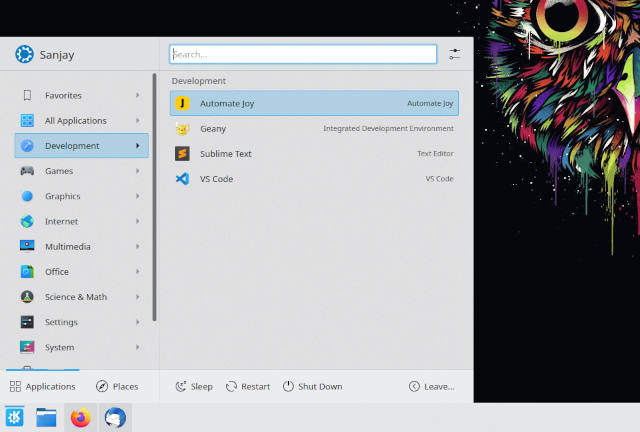
Task: Select the Settings category label
Action: tap(61, 322)
